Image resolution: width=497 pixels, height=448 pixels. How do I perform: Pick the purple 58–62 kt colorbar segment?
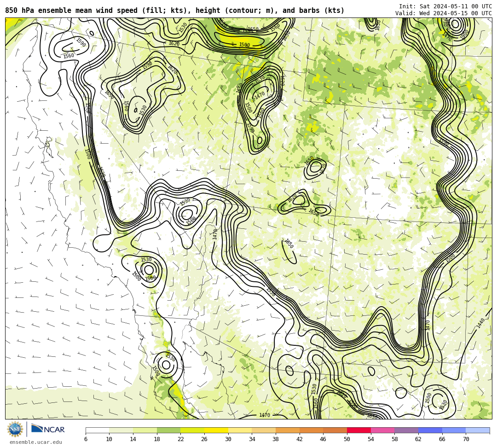406,430
